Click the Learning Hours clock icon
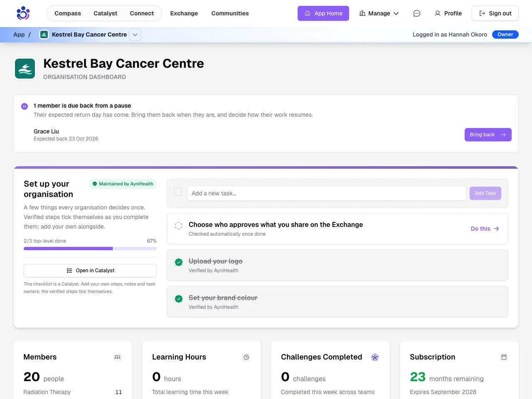532x399 pixels. 246,357
